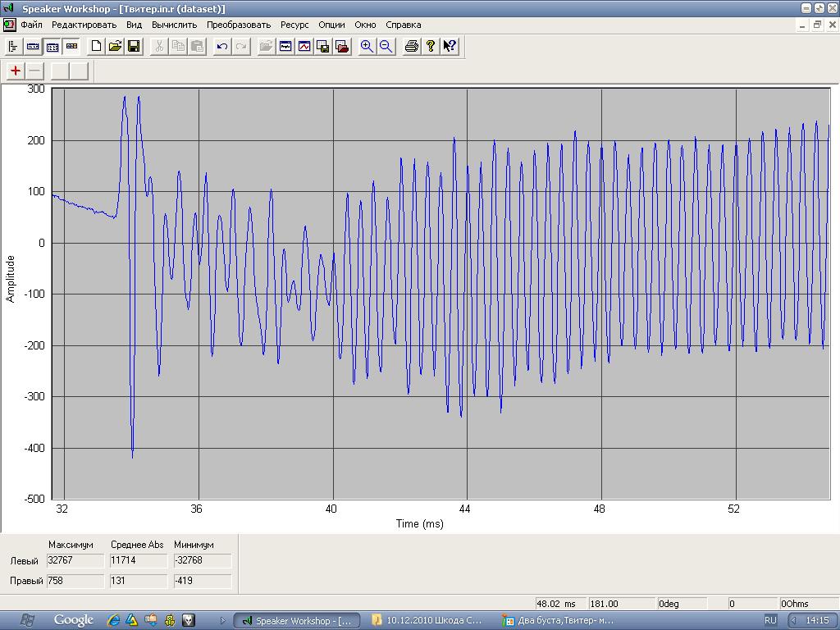Screen dimensions: 840x630
Task: Toggle the tree view toolbar button
Action: click(x=13, y=47)
